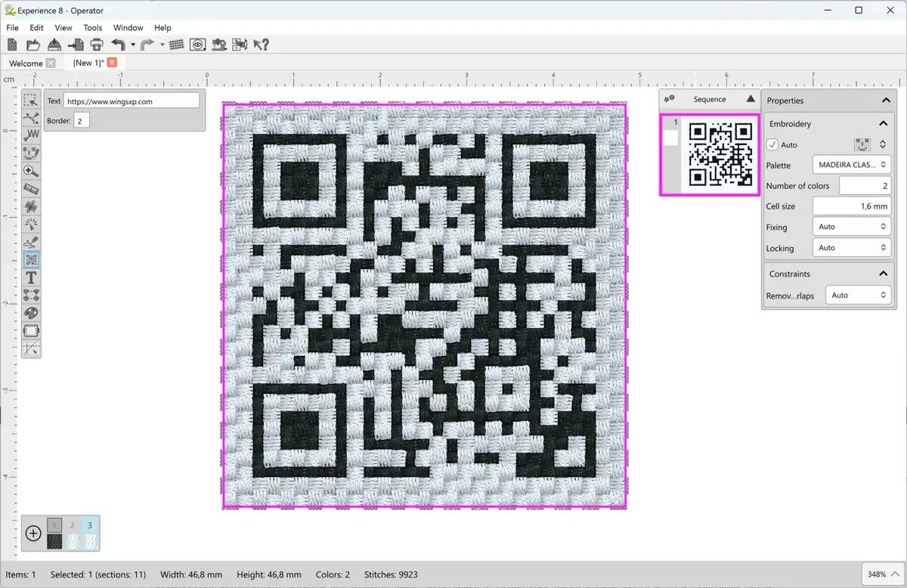This screenshot has height=588, width=907.
Task: Pick the magic wand tool
Action: coord(31,224)
